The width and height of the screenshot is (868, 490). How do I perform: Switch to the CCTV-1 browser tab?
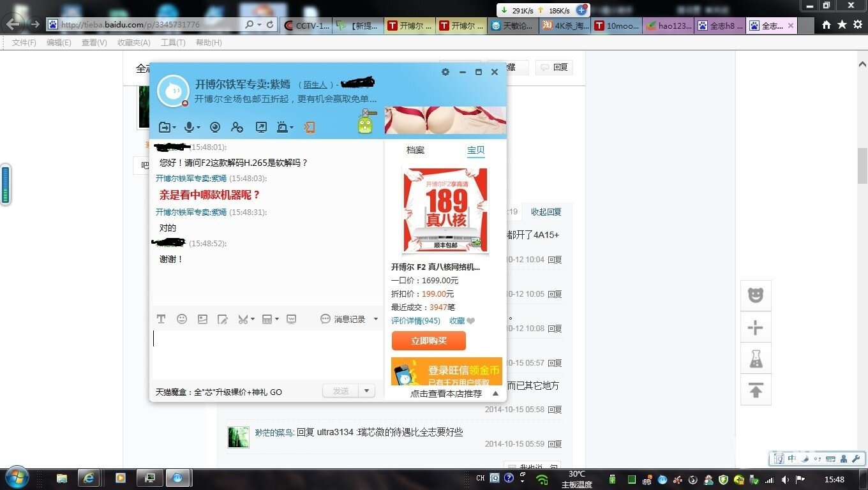306,26
